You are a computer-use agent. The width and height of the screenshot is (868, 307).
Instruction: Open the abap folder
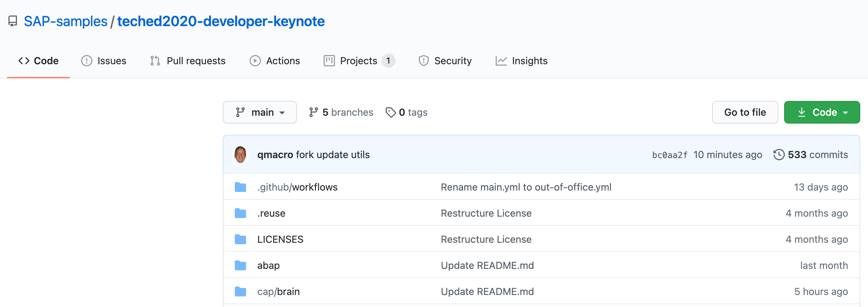268,265
